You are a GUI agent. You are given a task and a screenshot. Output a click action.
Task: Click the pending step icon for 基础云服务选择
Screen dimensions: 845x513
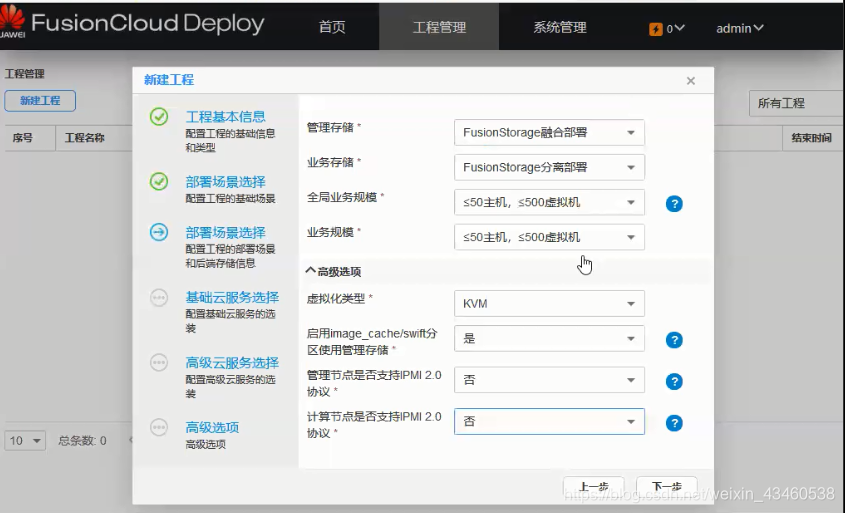[159, 297]
